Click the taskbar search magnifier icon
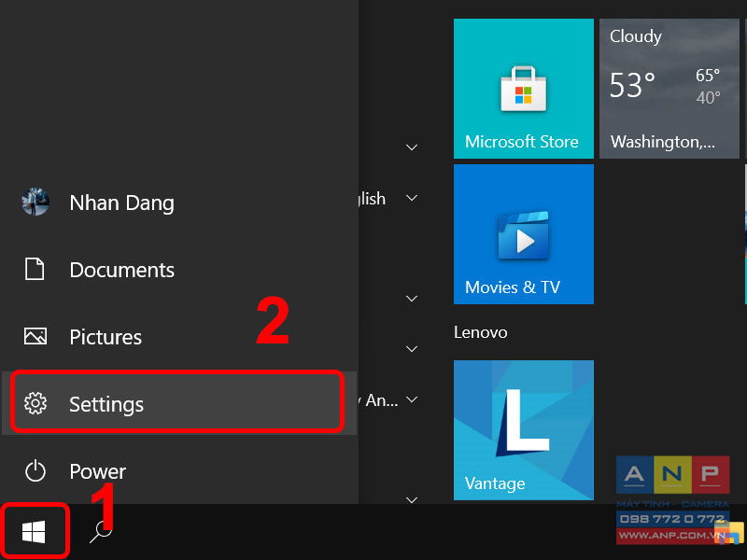Screen dimensions: 747x560 click(x=101, y=531)
